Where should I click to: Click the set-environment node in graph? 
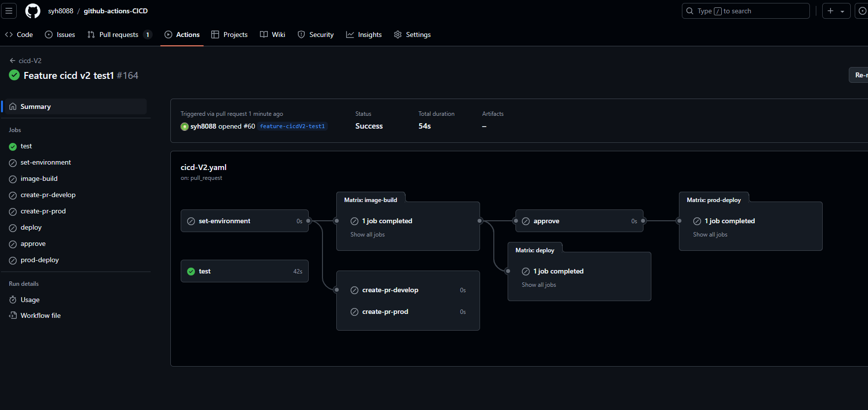[245, 221]
